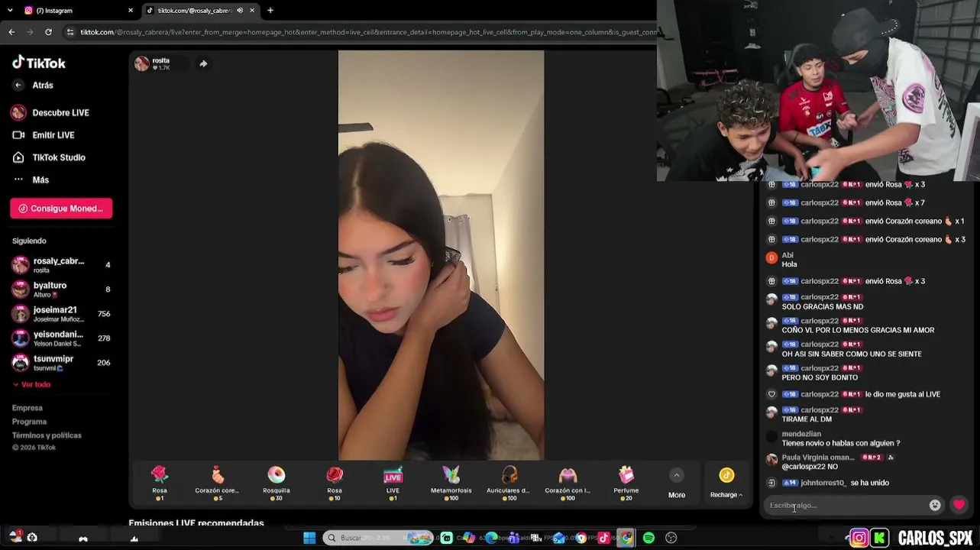The height and width of the screenshot is (550, 980).
Task: Open byalturo's followed live channel
Action: (61, 290)
